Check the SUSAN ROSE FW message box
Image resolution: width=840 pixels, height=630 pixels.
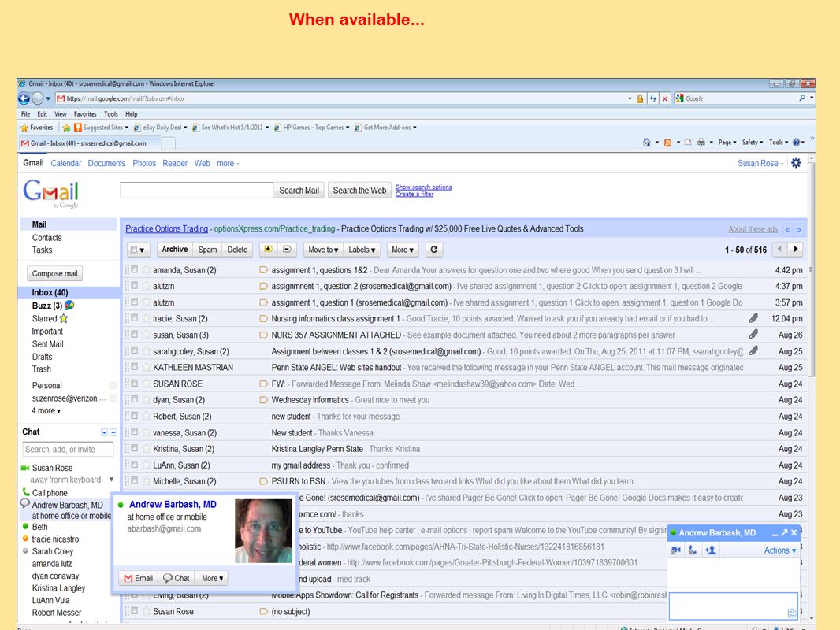135,384
